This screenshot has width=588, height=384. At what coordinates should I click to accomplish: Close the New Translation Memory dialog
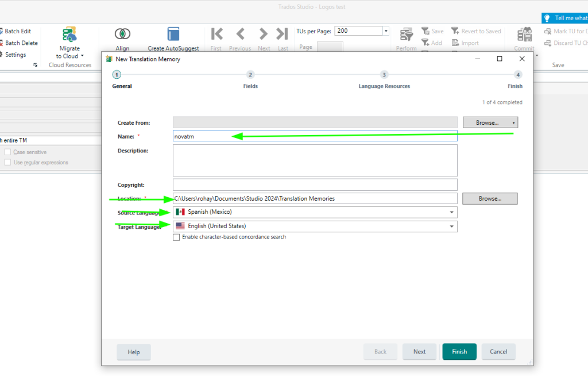(521, 59)
